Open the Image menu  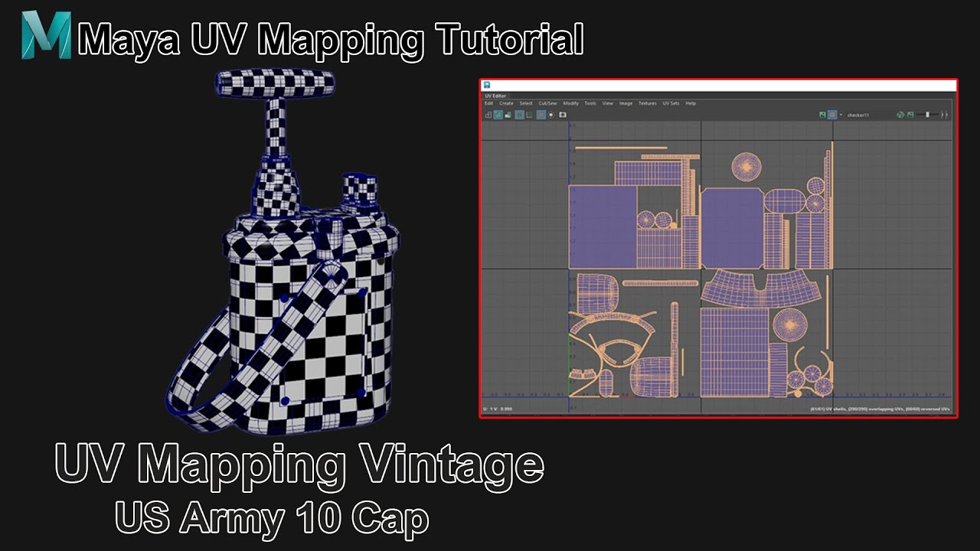(626, 103)
